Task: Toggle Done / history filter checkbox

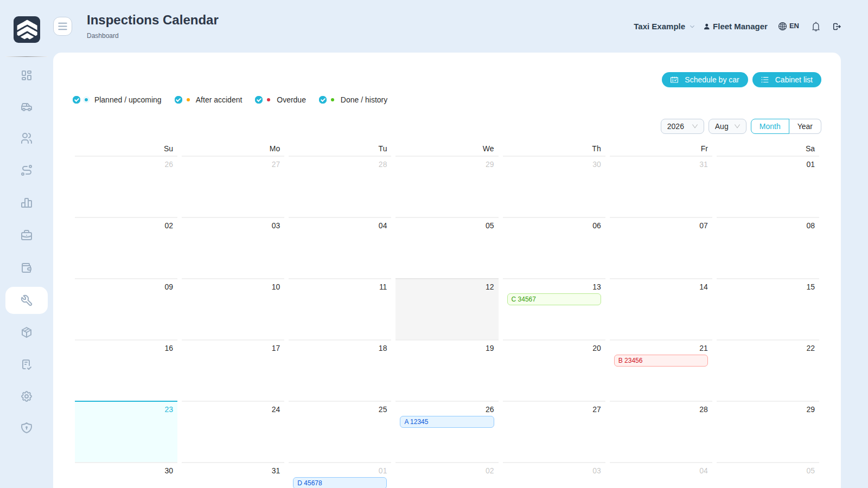Action: click(323, 100)
